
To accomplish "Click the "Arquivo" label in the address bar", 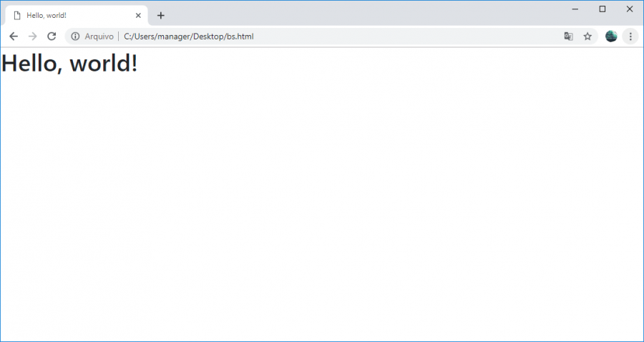I will [99, 36].
